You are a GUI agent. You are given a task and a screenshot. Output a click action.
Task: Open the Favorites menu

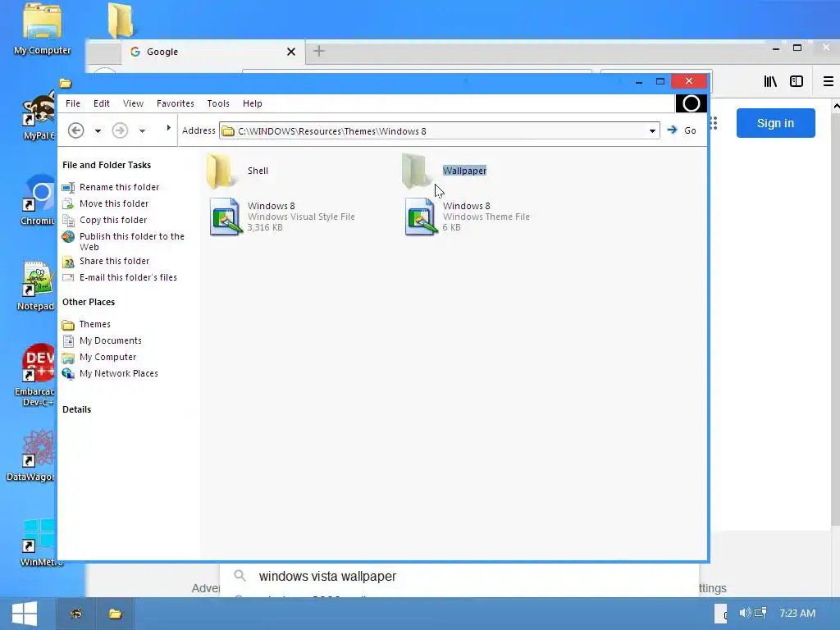coord(176,103)
